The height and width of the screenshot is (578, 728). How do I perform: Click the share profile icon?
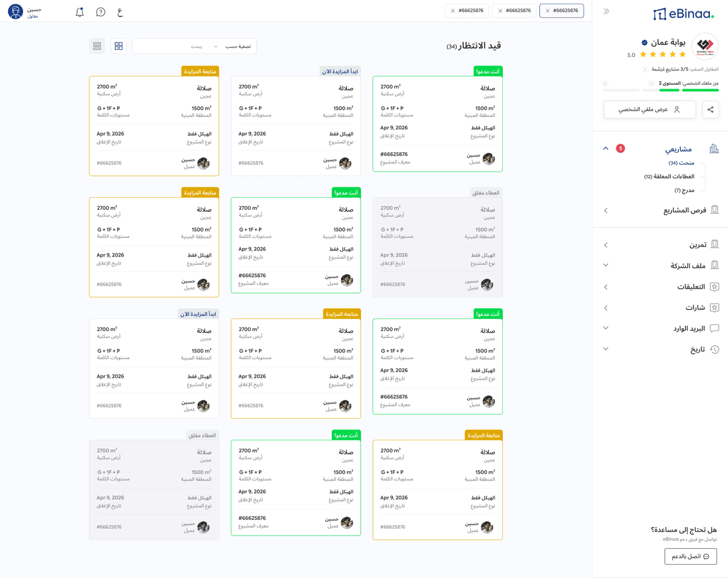[x=710, y=110]
